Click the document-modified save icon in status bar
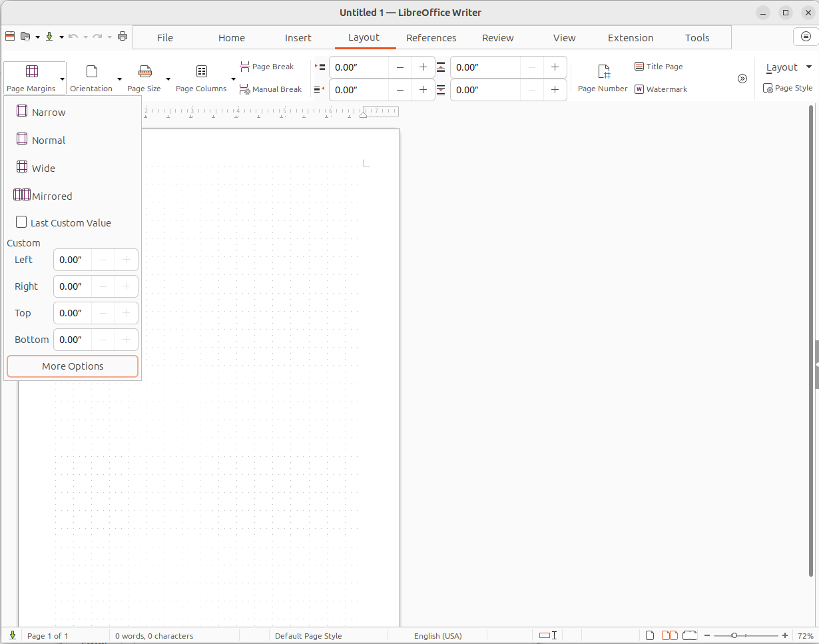The height and width of the screenshot is (644, 819). 12,635
